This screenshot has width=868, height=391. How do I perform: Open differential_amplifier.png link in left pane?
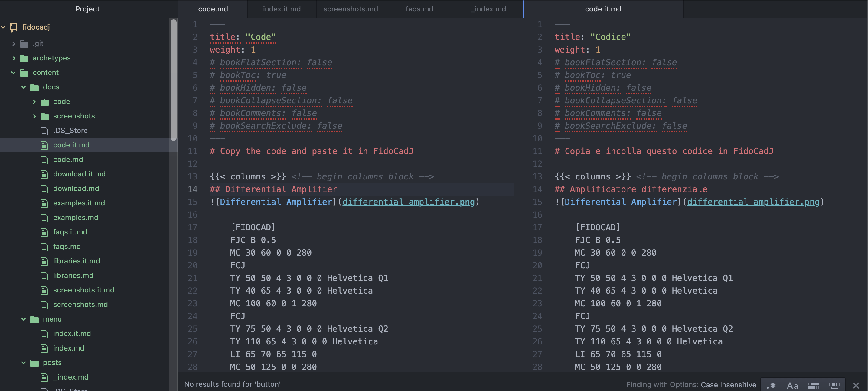[408, 202]
